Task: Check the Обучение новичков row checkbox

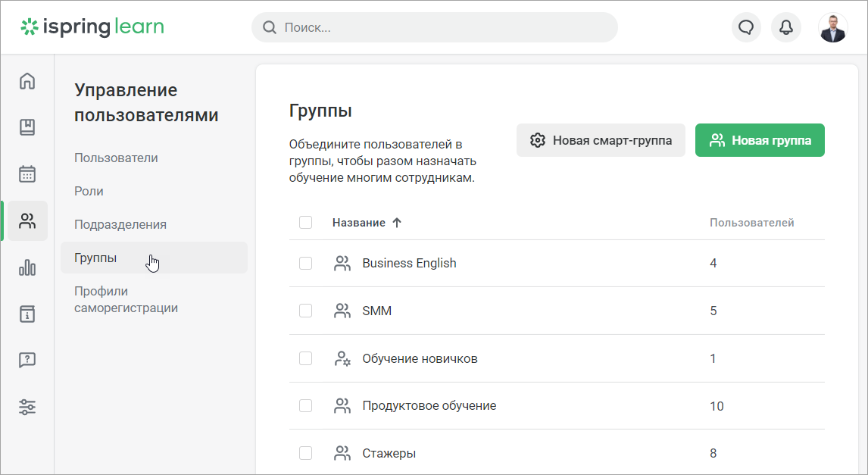Action: point(305,359)
